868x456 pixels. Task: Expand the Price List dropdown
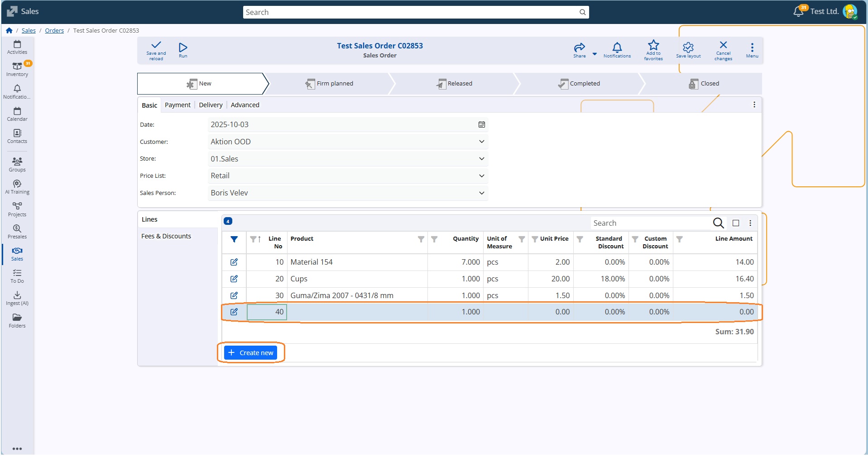click(x=482, y=176)
